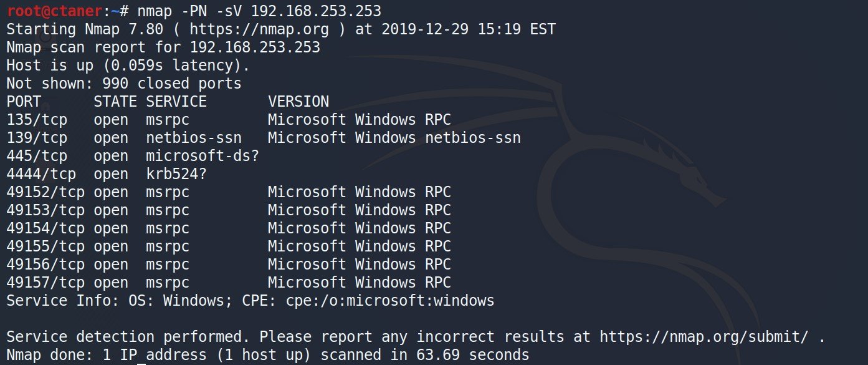This screenshot has width=868, height=365.
Task: Click the 49155/tcp port line
Action: [229, 246]
